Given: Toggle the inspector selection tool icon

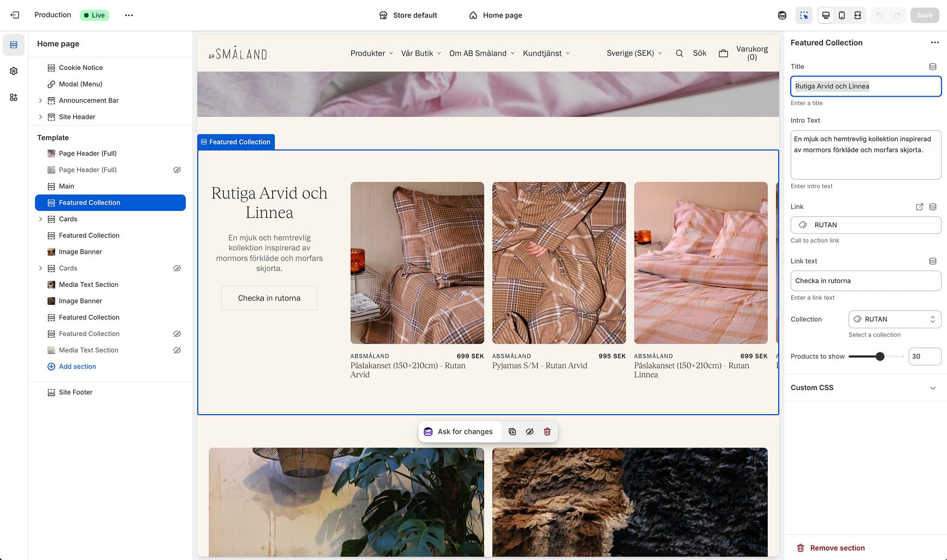Looking at the screenshot, I should coord(804,15).
